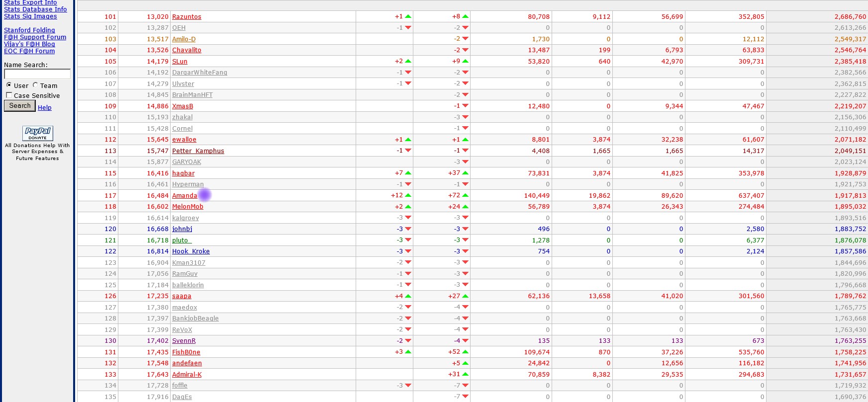Click green up arrow next to Razuntos +8

pyautogui.click(x=466, y=16)
